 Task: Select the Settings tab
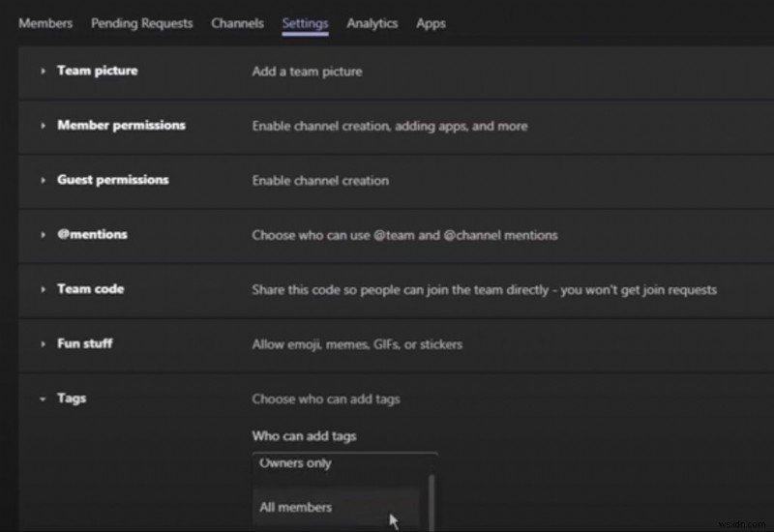tap(305, 23)
